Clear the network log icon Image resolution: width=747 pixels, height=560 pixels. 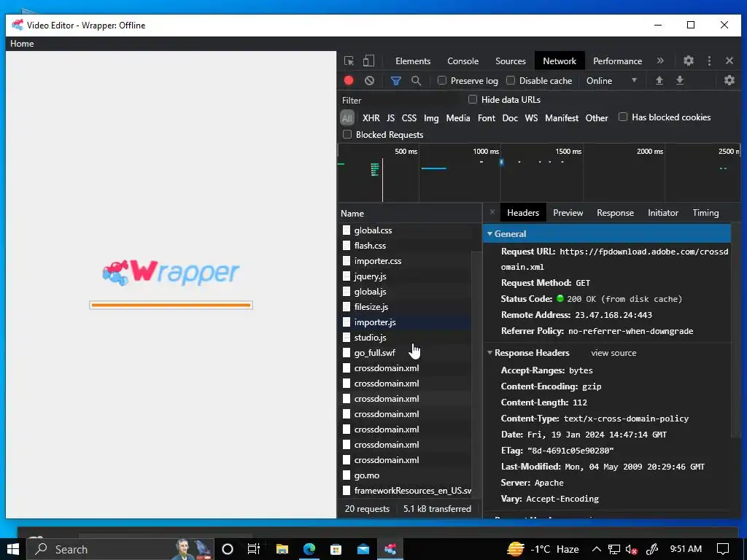pyautogui.click(x=369, y=80)
